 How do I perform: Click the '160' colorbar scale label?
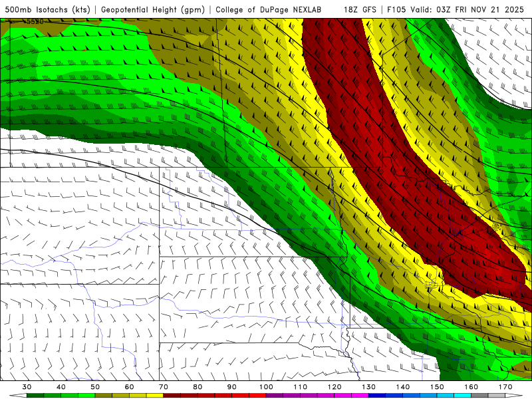point(471,387)
